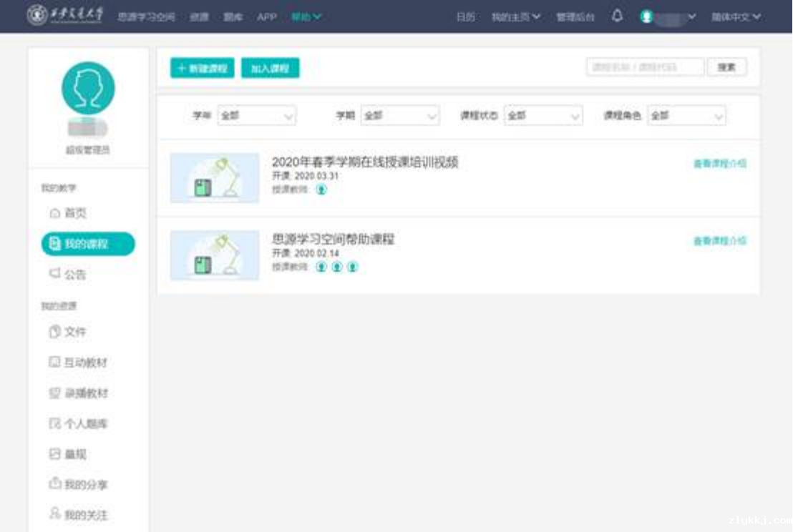This screenshot has width=793, height=532.
Task: Open 查看课程介绍 link for 思源学习空间帮助课程
Action: 719,241
